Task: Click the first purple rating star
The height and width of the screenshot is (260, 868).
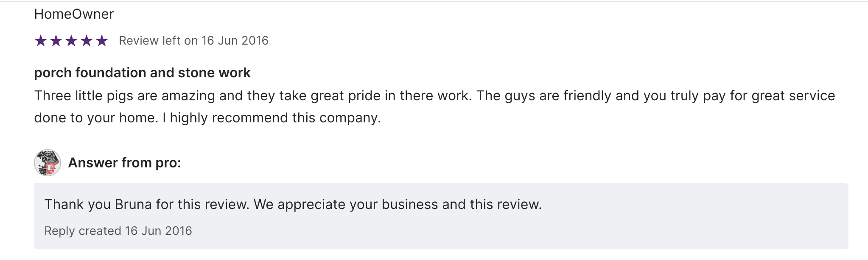Action: [41, 41]
